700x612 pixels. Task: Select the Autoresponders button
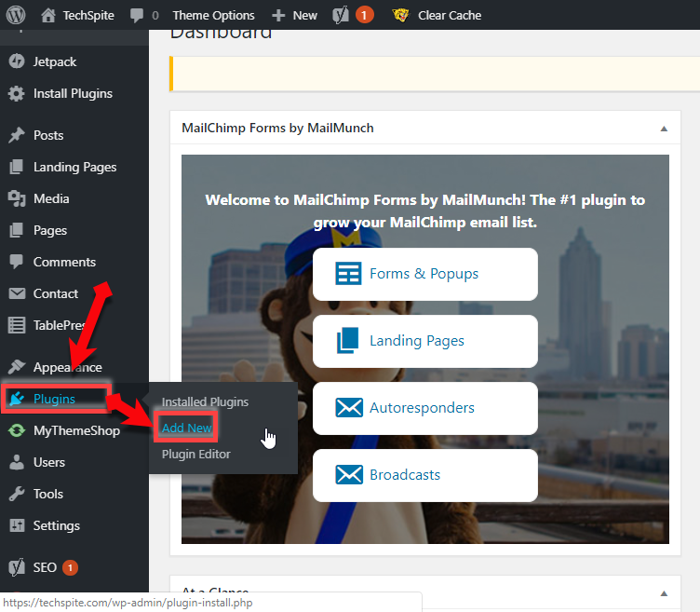pyautogui.click(x=424, y=408)
